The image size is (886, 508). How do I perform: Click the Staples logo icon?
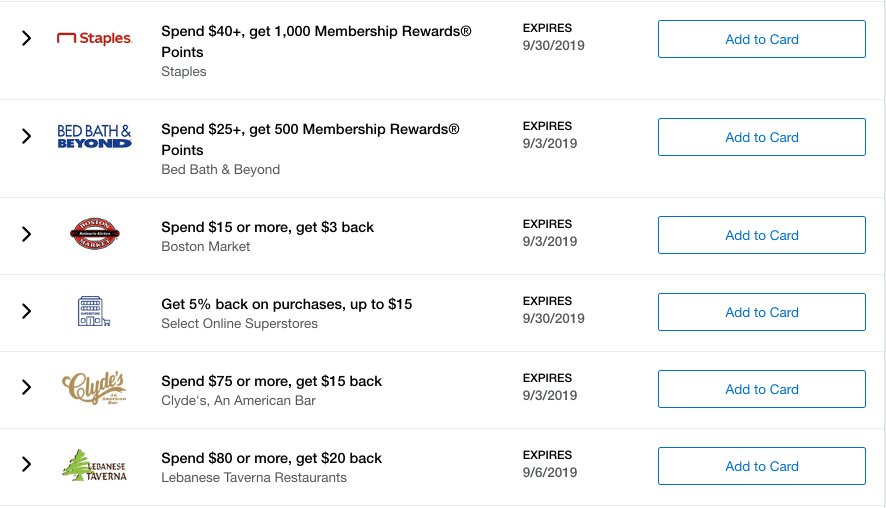click(x=94, y=39)
